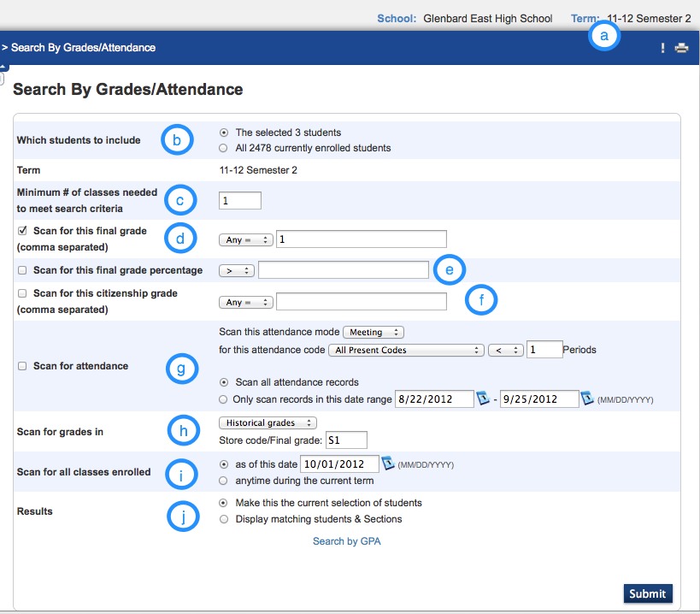Toggle scan for citizenship grade checkbox
This screenshot has height=614, width=700.
coord(22,293)
